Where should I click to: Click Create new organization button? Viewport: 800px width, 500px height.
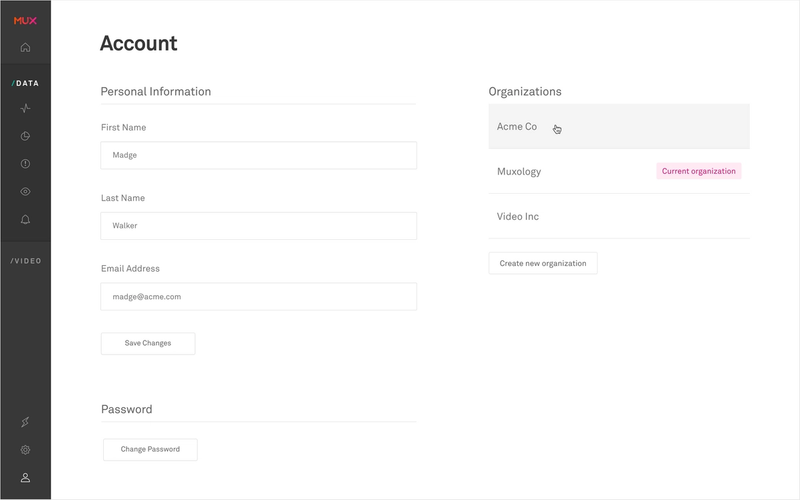coord(543,263)
